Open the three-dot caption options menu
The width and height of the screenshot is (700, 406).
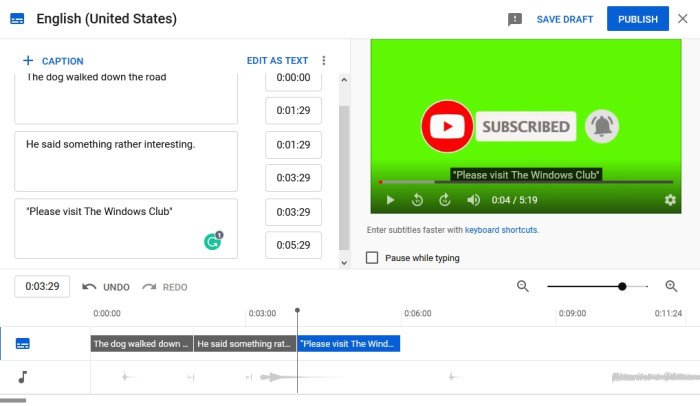coord(324,60)
